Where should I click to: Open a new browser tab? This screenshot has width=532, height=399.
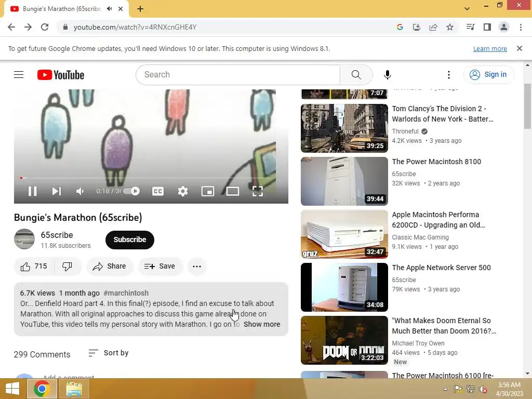pyautogui.click(x=140, y=9)
